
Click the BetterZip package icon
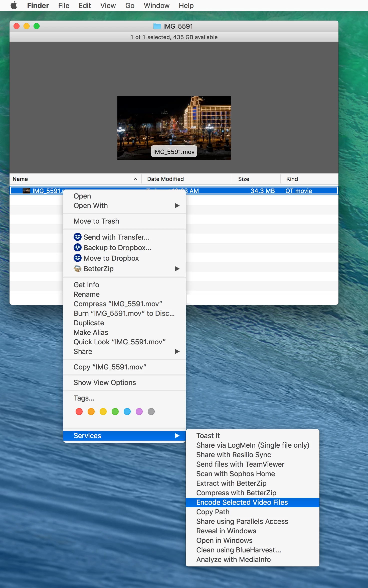(78, 269)
